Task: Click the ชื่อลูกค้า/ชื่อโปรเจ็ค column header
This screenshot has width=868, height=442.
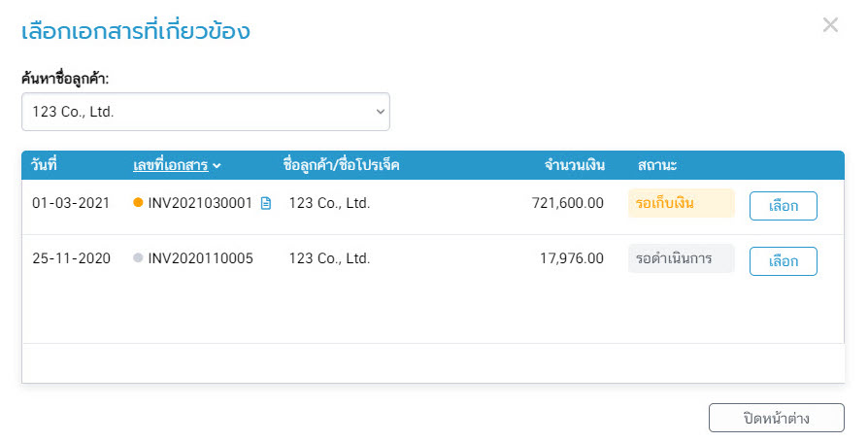Action: [341, 165]
